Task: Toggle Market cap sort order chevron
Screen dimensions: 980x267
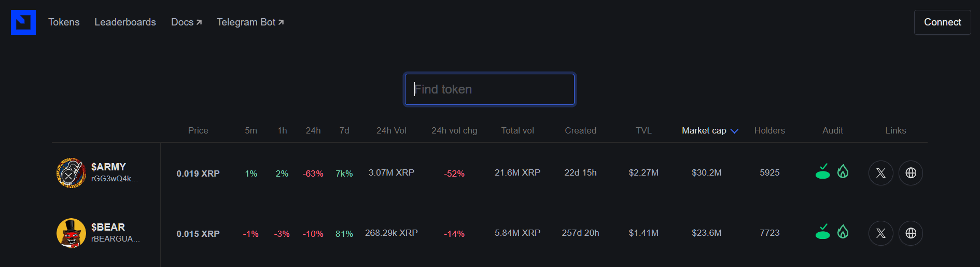Action: click(x=734, y=131)
